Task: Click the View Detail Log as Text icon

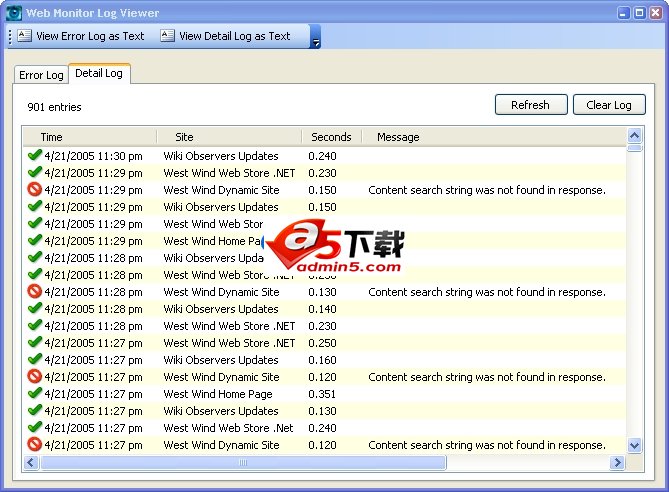Action: (x=167, y=35)
